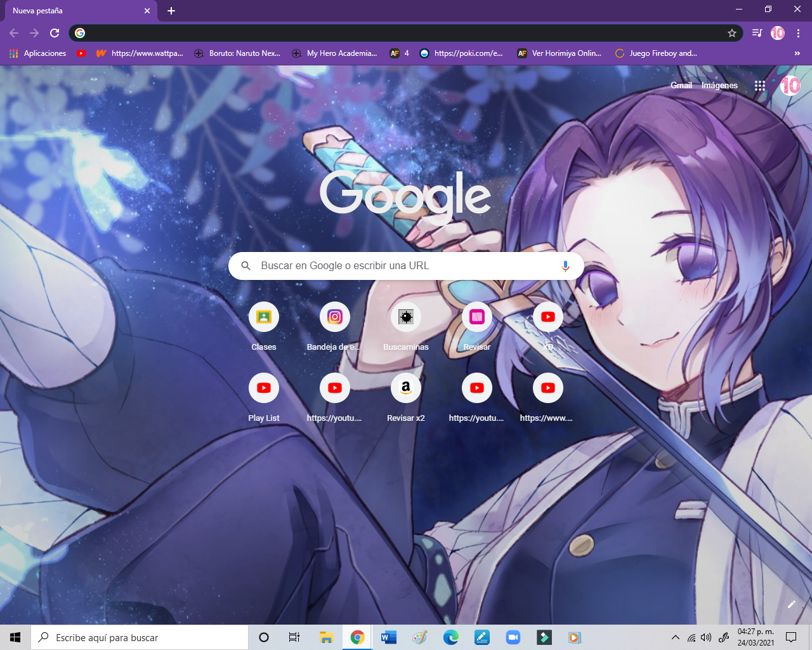Viewport: 812px width, 650px height.
Task: Click the forward navigation arrow
Action: 34,33
